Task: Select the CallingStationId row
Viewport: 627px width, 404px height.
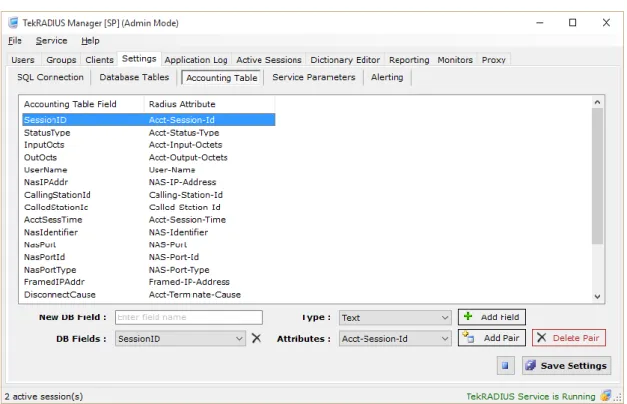Action: (x=148, y=195)
